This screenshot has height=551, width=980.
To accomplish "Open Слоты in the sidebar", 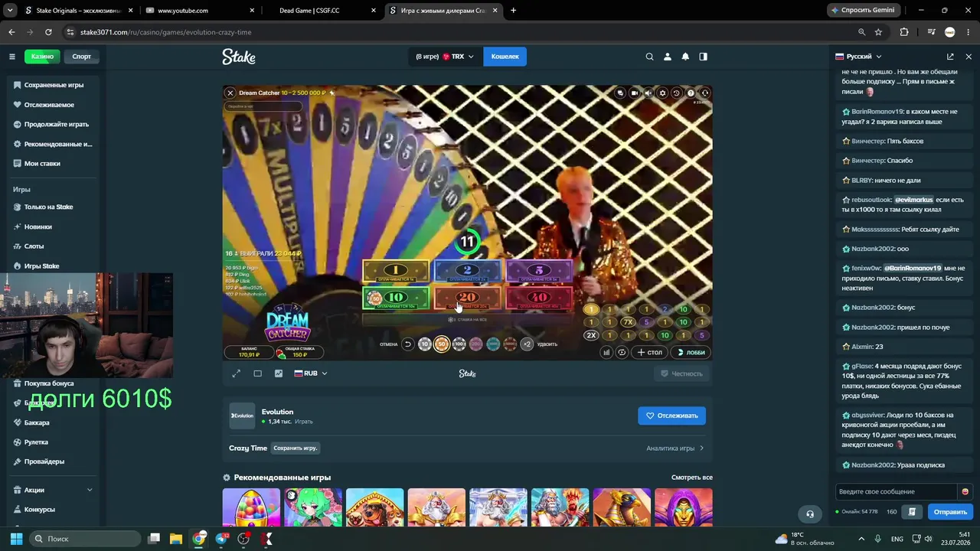I will point(54,246).
